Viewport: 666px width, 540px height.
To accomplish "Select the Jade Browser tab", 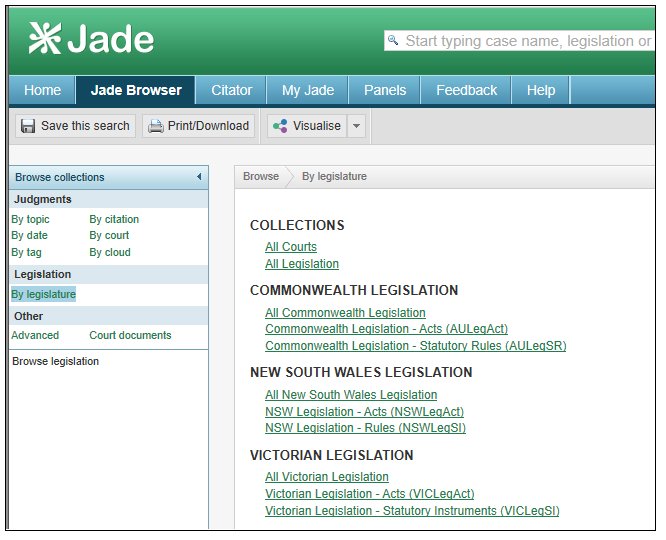I will coord(136,90).
